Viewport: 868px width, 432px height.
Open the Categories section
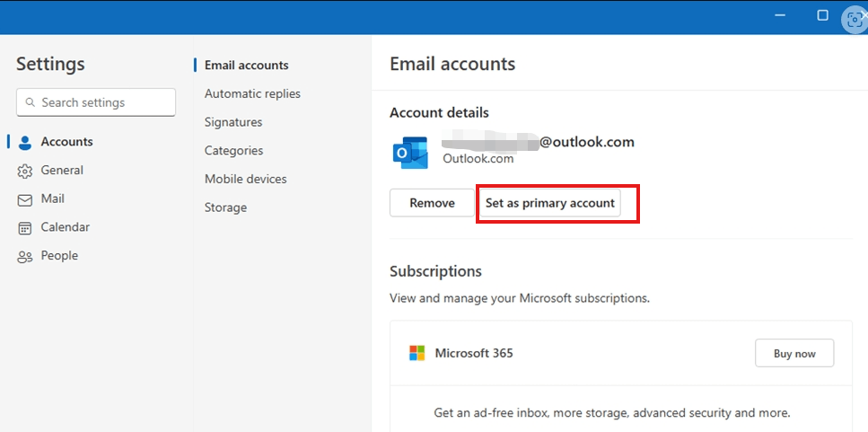233,151
